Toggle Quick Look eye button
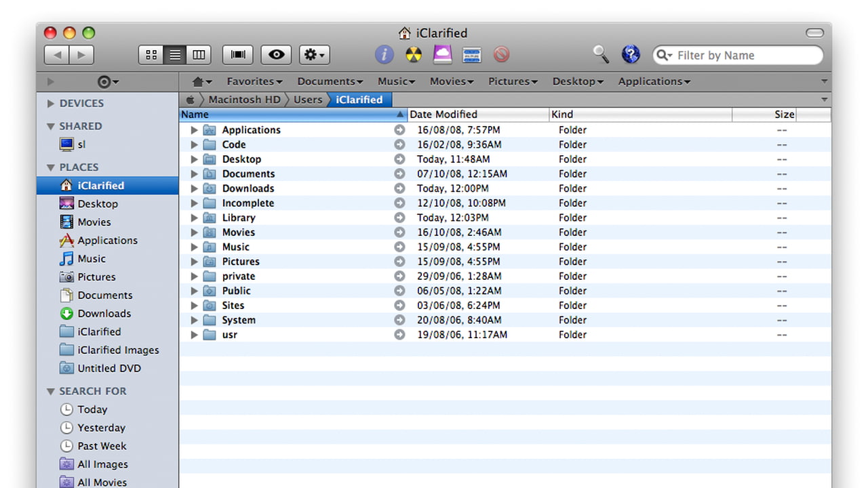 tap(276, 55)
